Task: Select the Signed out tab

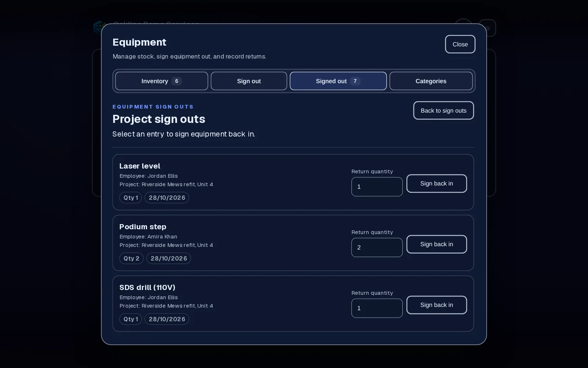Action: coord(338,81)
